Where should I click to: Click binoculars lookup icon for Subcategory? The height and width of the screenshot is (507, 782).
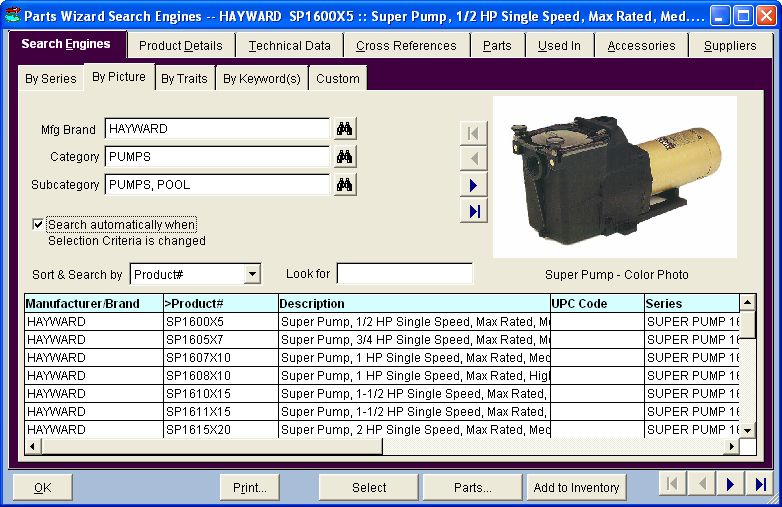(344, 185)
